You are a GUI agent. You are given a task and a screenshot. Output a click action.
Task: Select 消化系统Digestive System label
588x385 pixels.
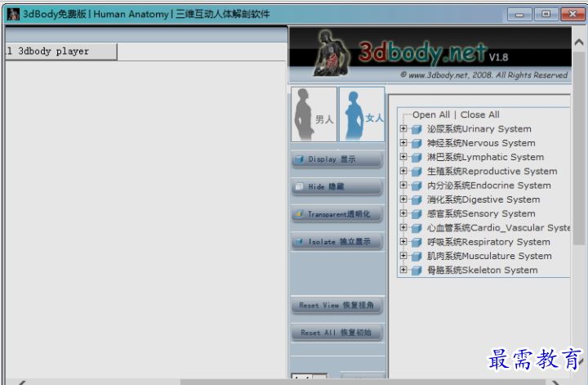pyautogui.click(x=483, y=199)
